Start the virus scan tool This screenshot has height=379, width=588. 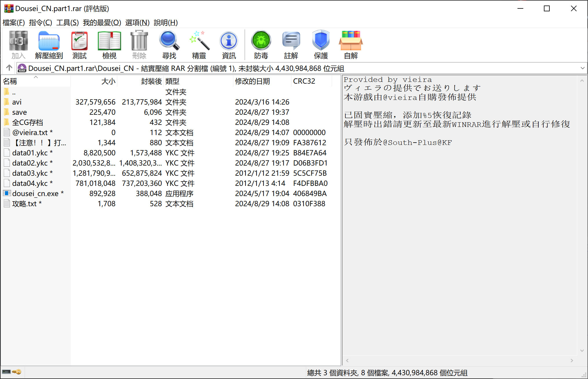(x=261, y=44)
